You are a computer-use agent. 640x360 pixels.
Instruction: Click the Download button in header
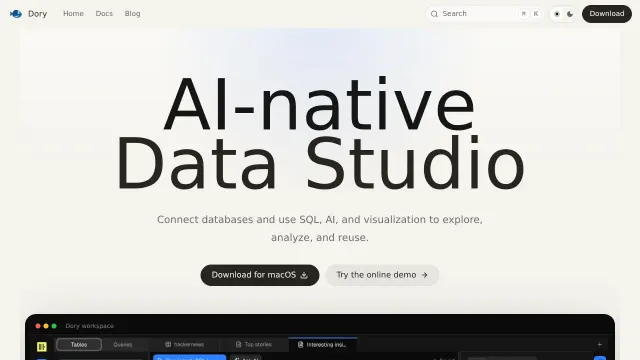coord(607,14)
